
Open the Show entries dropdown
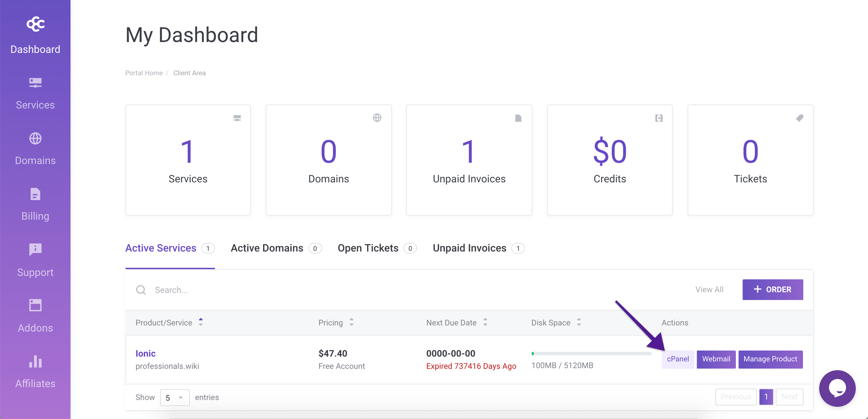point(174,397)
